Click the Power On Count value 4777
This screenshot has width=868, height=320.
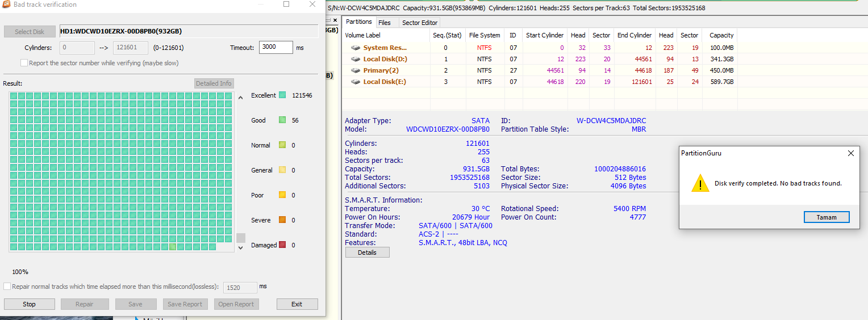638,217
